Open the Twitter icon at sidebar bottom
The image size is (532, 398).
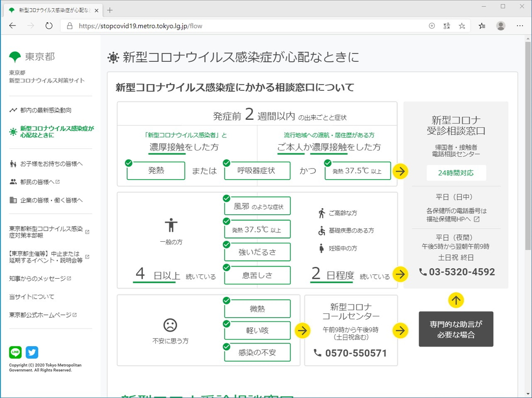tap(32, 352)
